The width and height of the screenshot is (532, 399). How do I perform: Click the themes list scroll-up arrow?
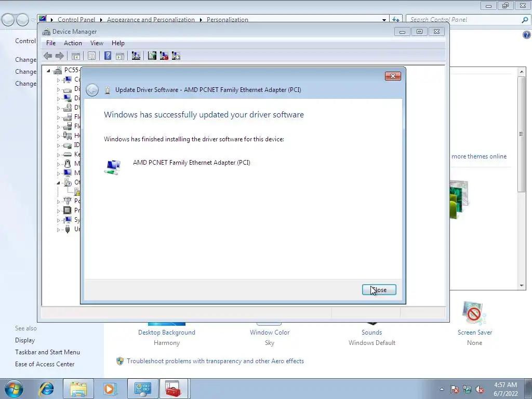(x=522, y=72)
